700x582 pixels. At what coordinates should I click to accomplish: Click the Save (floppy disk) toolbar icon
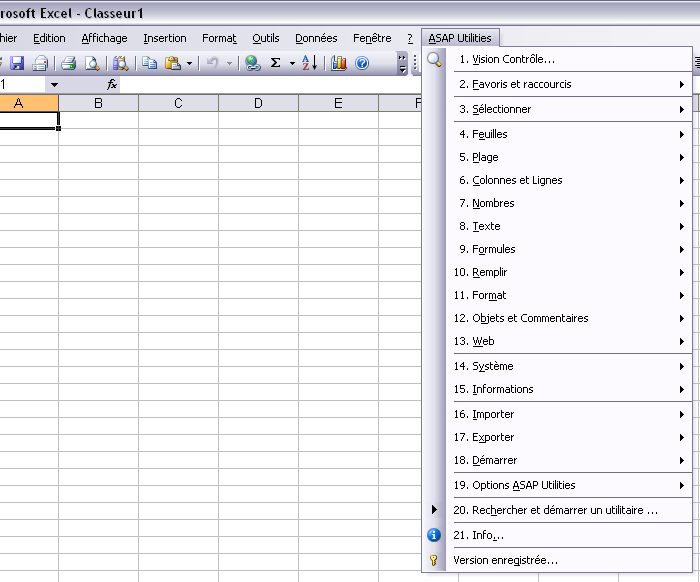click(17, 63)
